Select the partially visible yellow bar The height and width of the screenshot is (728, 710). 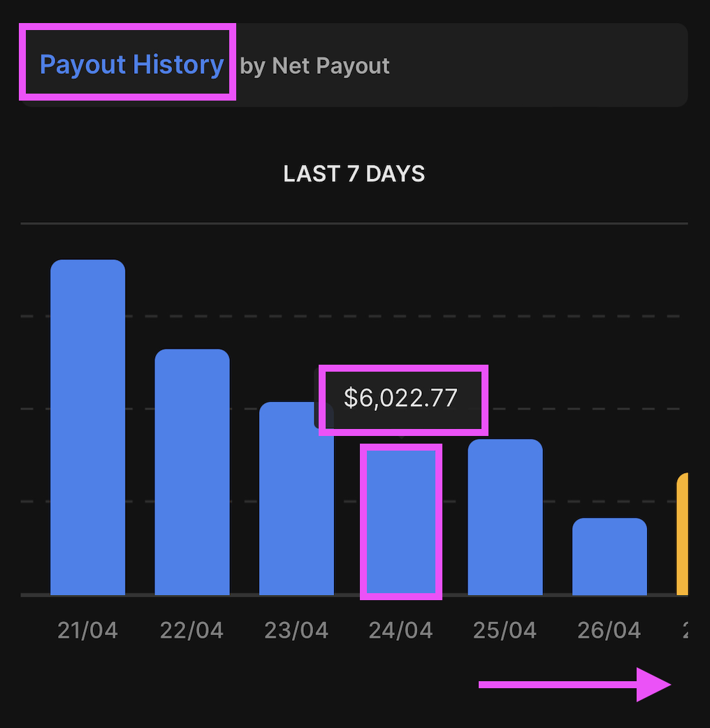click(x=683, y=534)
